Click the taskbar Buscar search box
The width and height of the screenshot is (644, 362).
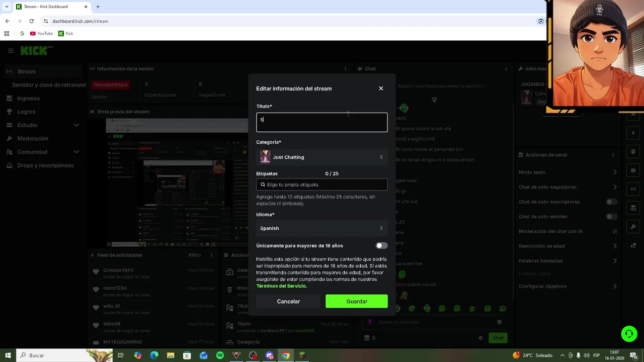click(65, 355)
